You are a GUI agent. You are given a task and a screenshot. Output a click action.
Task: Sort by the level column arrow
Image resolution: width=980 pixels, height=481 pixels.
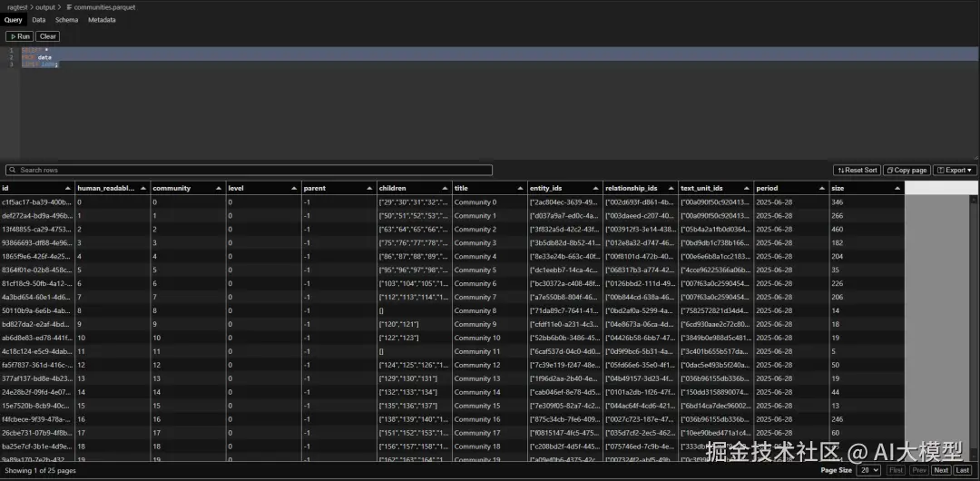292,188
